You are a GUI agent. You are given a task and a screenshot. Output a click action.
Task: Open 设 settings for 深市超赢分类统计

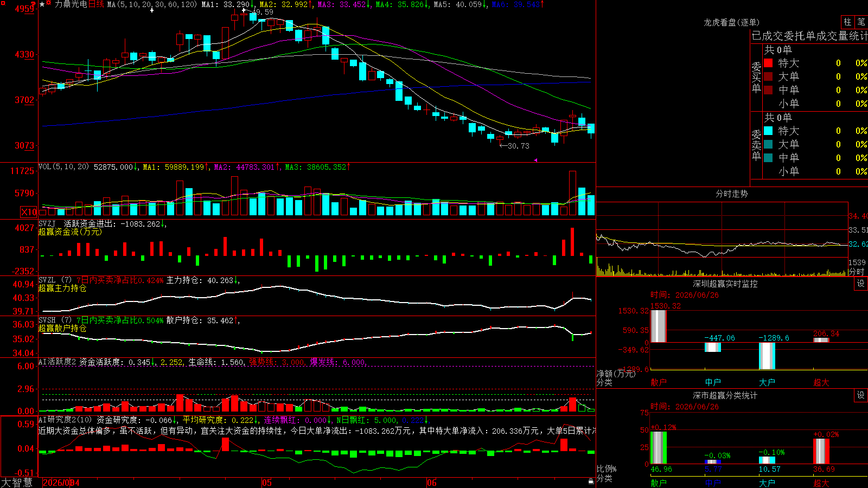click(x=861, y=395)
